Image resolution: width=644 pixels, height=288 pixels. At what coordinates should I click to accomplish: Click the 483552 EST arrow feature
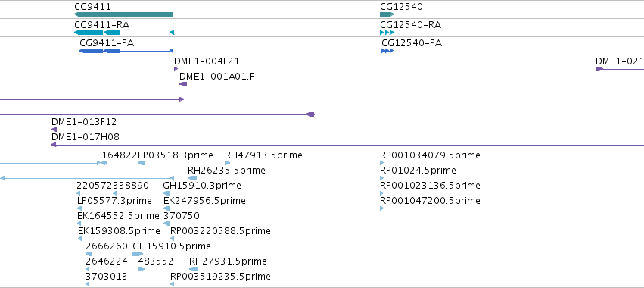click(142, 269)
